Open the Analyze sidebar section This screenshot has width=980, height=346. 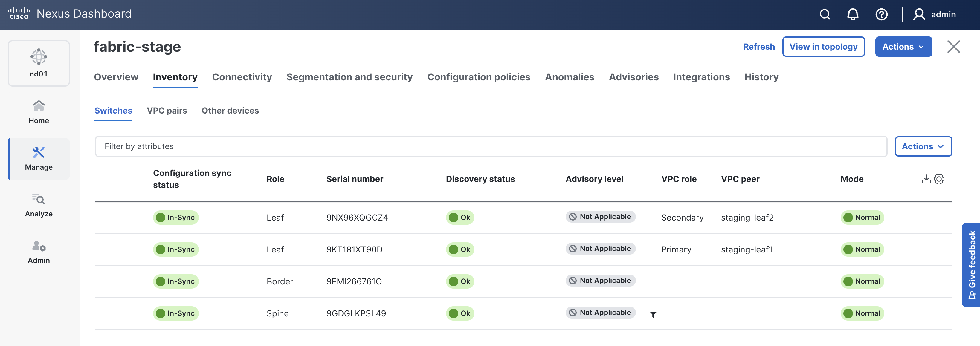(39, 205)
